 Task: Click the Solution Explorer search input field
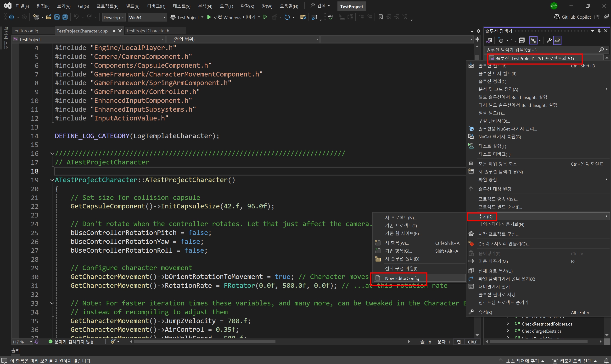(542, 50)
